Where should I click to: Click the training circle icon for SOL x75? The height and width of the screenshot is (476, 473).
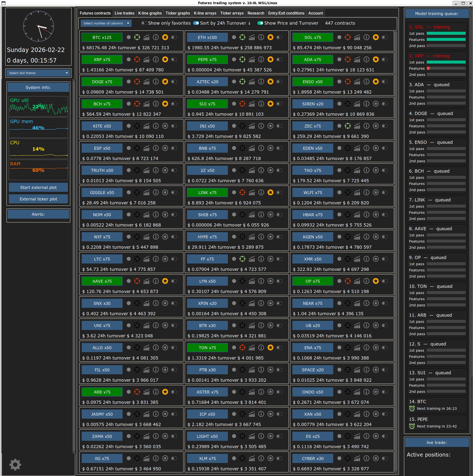tap(348, 37)
